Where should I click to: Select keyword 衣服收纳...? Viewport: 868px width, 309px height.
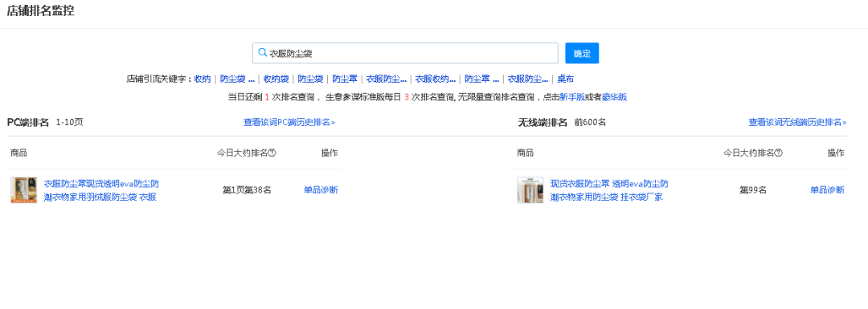click(x=436, y=79)
